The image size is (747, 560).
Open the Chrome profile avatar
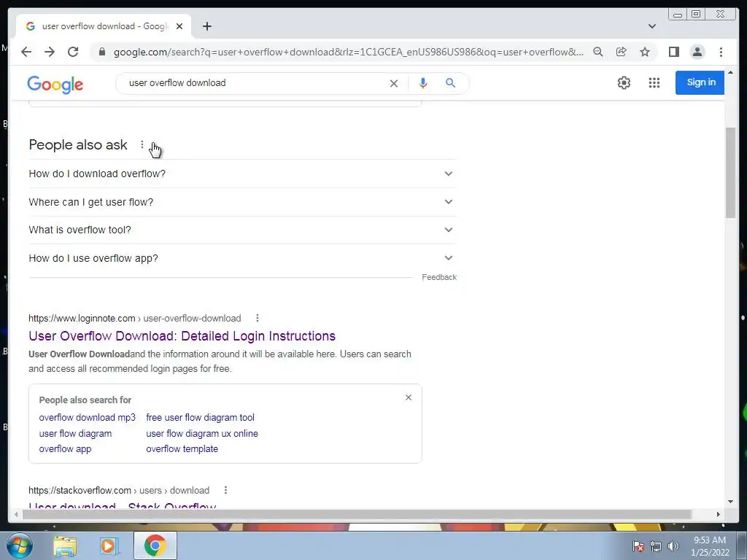click(697, 52)
